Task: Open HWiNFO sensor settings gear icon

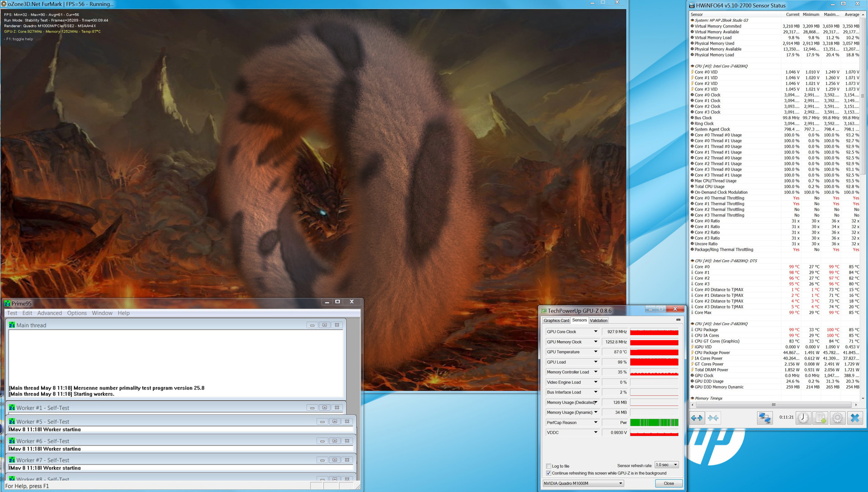Action: 837,418
